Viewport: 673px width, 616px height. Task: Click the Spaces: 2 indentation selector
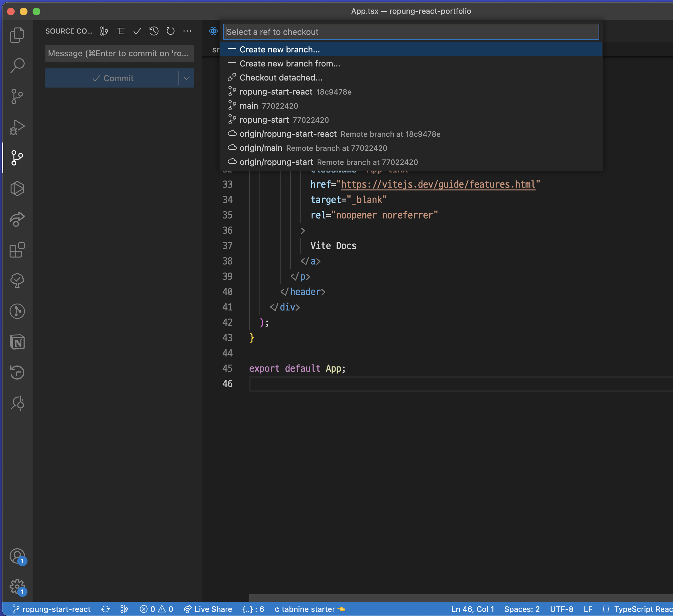point(522,609)
